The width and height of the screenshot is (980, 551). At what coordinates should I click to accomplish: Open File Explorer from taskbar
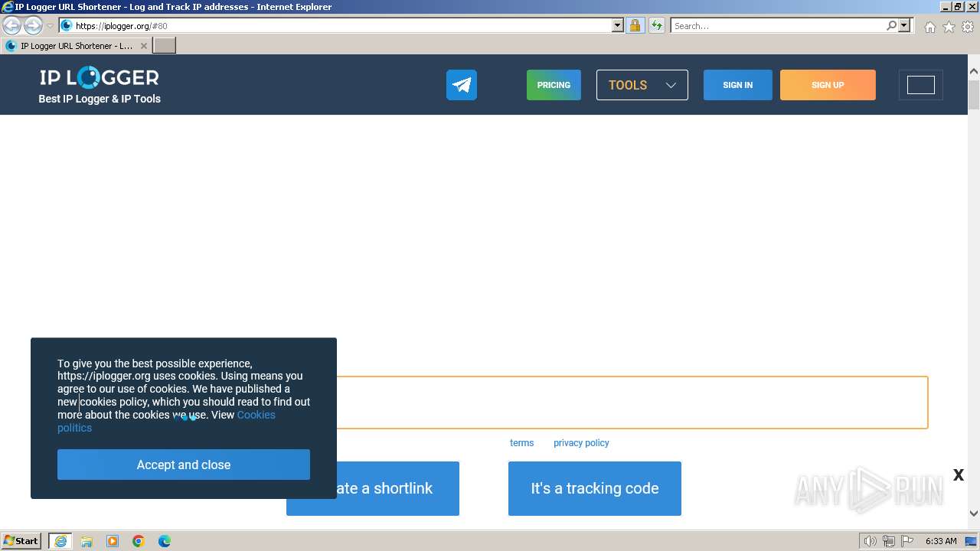click(87, 541)
